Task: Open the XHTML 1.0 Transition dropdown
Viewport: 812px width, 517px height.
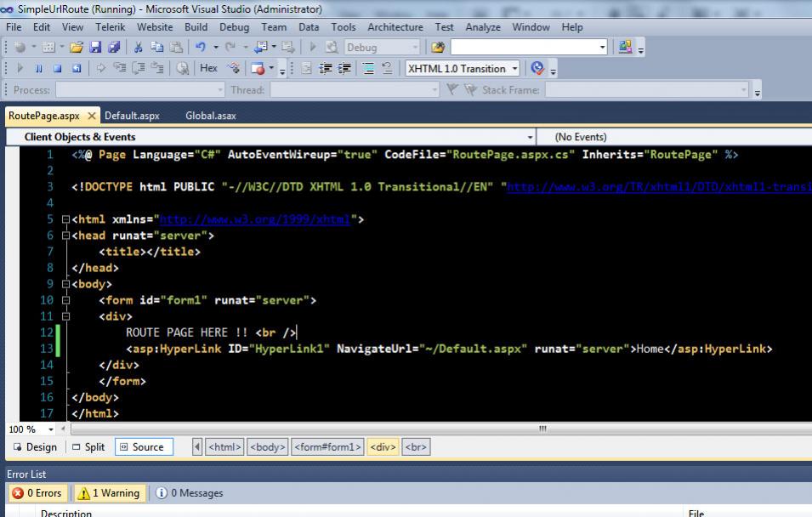Action: tap(463, 69)
